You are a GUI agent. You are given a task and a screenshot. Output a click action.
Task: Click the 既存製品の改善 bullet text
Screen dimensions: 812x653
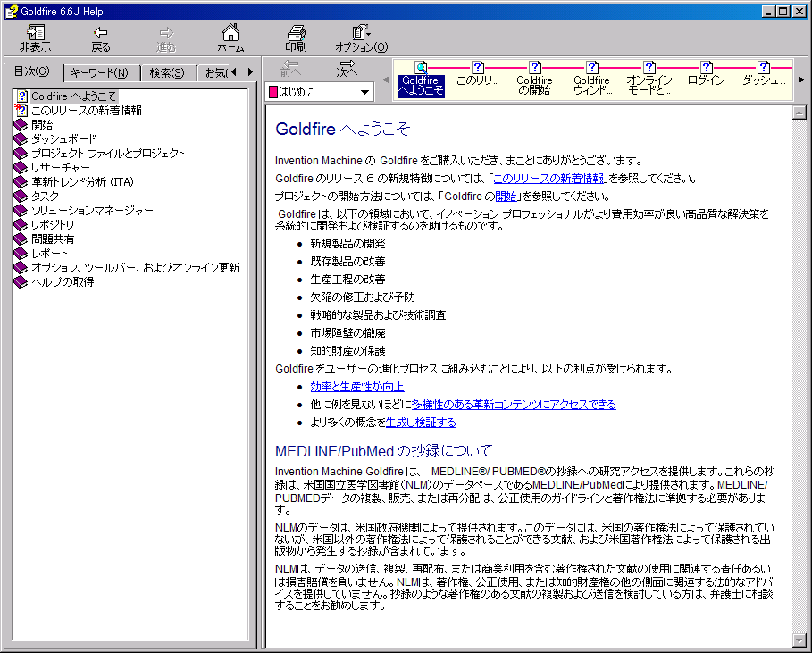pos(347,262)
